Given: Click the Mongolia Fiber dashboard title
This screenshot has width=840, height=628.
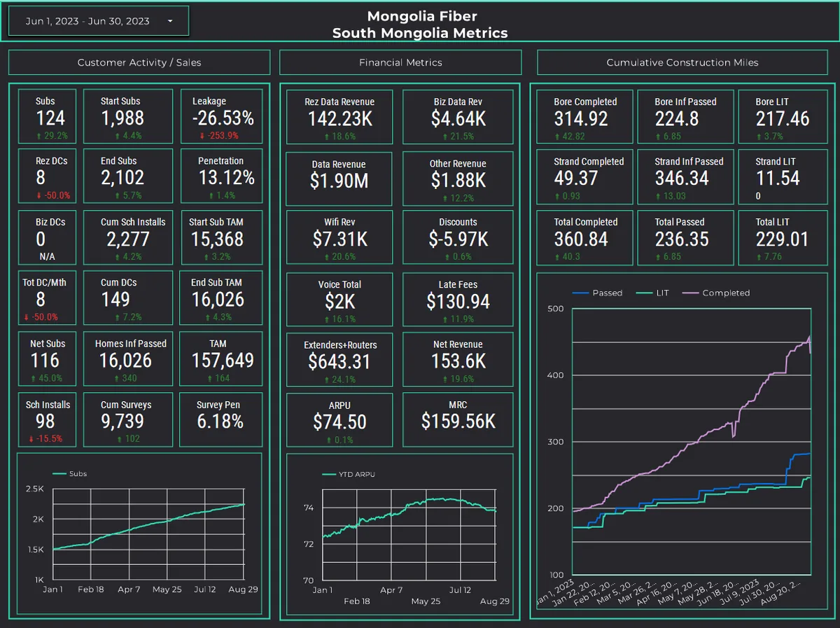Looking at the screenshot, I should point(422,16).
